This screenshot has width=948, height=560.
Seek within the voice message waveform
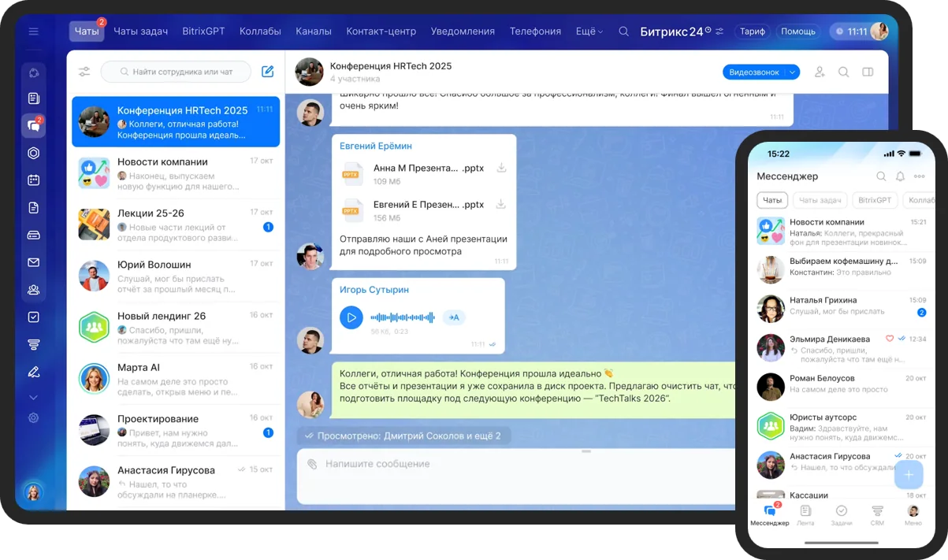pyautogui.click(x=403, y=317)
